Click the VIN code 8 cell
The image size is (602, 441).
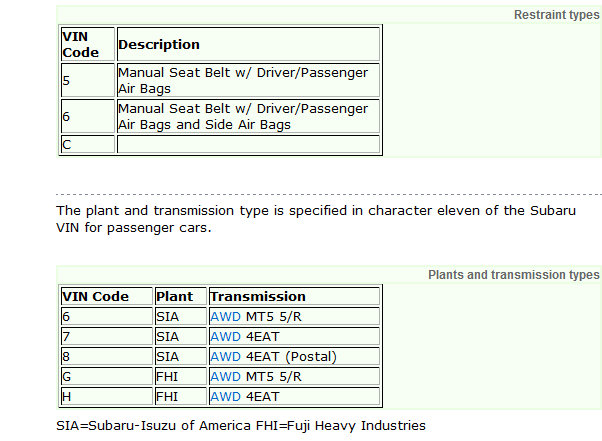click(105, 356)
